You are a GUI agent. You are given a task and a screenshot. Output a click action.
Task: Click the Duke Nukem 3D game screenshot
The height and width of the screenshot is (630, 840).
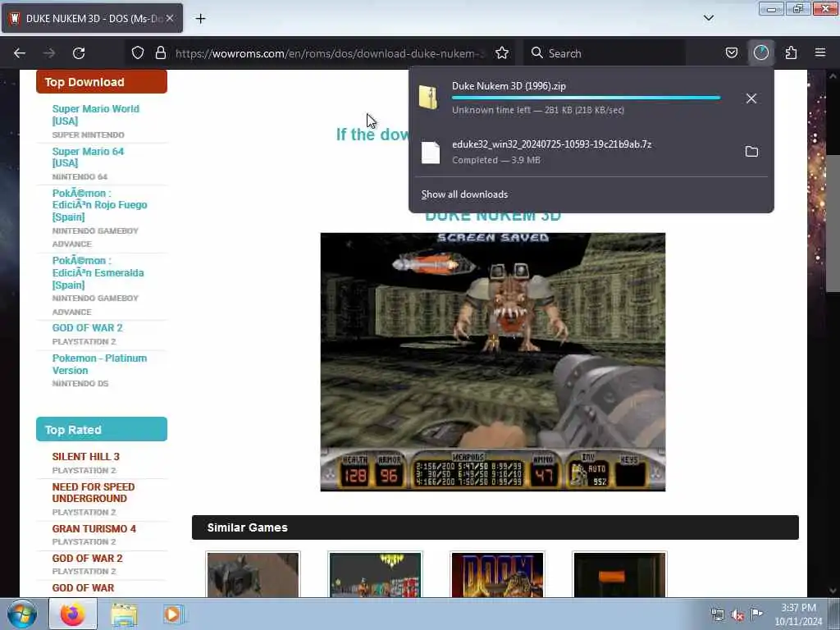[x=493, y=362]
